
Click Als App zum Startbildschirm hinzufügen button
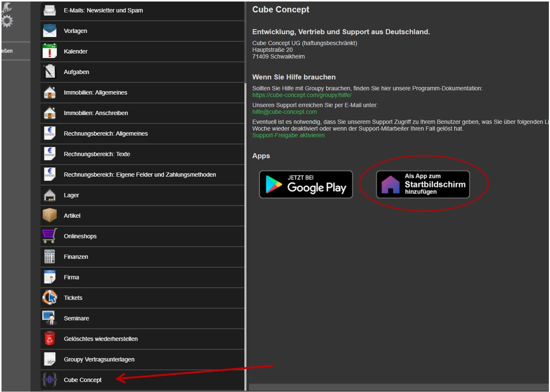[x=423, y=184]
